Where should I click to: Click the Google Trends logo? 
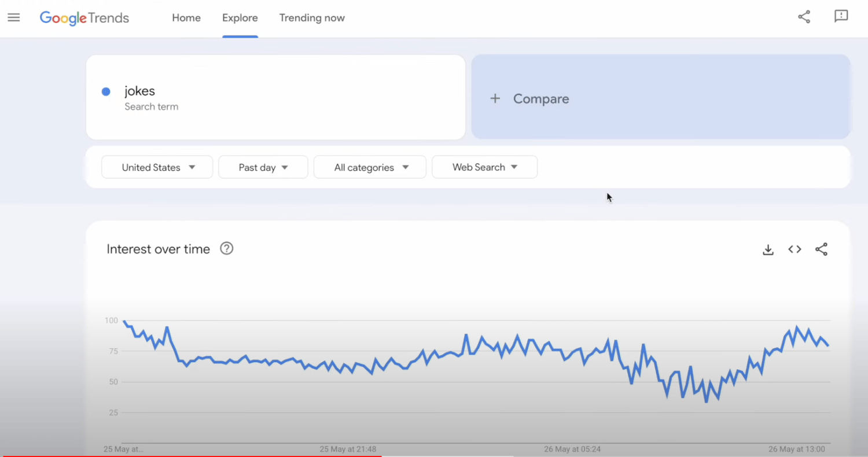click(x=84, y=18)
